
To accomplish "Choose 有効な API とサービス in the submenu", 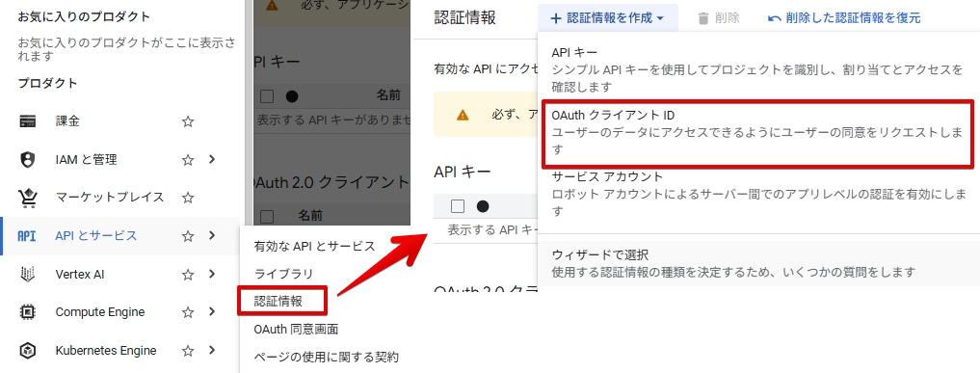I will click(x=314, y=246).
